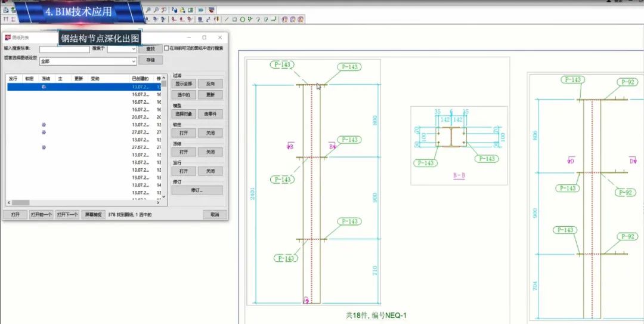Click the '查找' search button
The image size is (644, 324).
(x=150, y=49)
